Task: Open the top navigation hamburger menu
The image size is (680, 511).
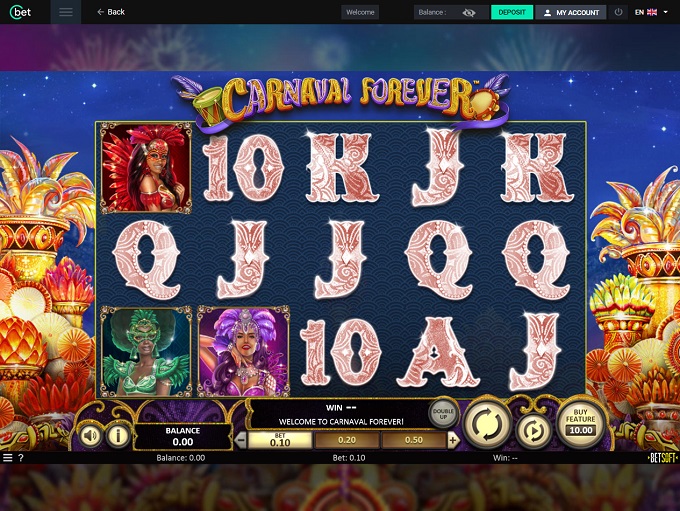Action: [x=66, y=12]
